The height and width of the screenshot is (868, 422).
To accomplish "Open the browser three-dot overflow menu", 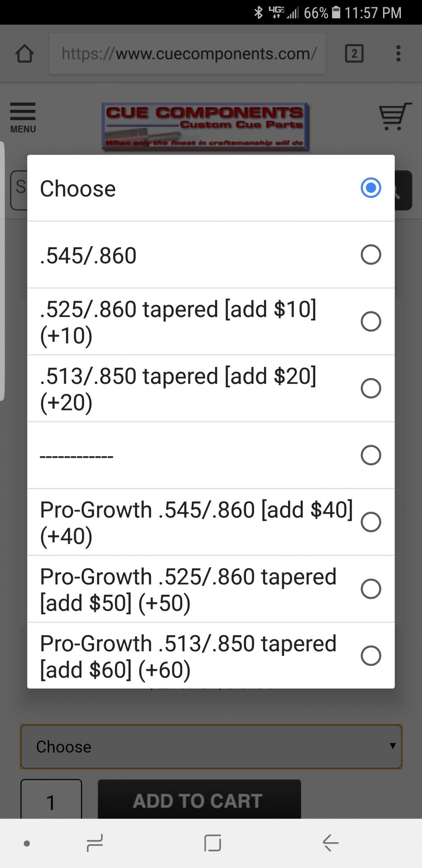I will click(398, 54).
